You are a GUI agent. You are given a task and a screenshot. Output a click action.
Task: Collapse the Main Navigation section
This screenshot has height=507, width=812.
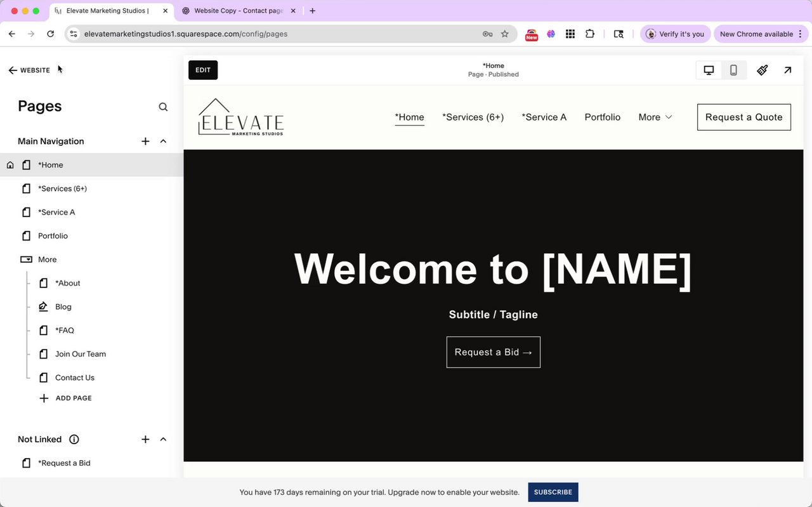click(x=163, y=141)
